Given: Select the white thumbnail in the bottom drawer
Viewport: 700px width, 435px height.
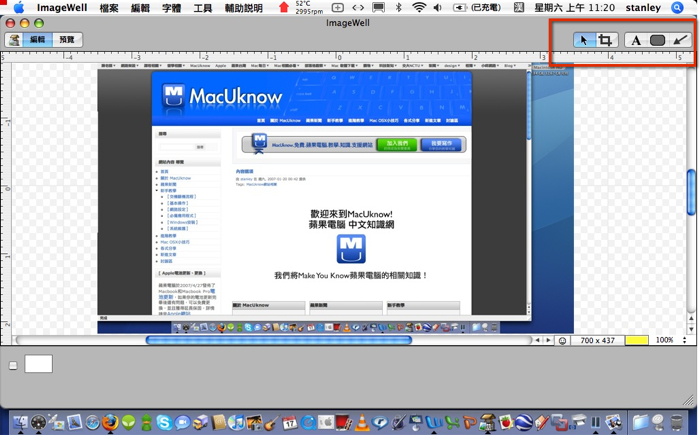Looking at the screenshot, I should 38,364.
